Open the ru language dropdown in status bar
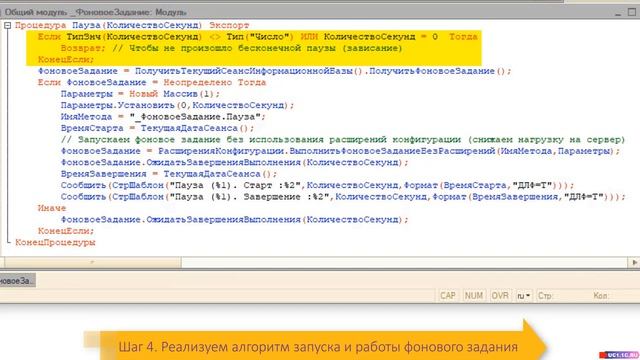 pyautogui.click(x=523, y=296)
